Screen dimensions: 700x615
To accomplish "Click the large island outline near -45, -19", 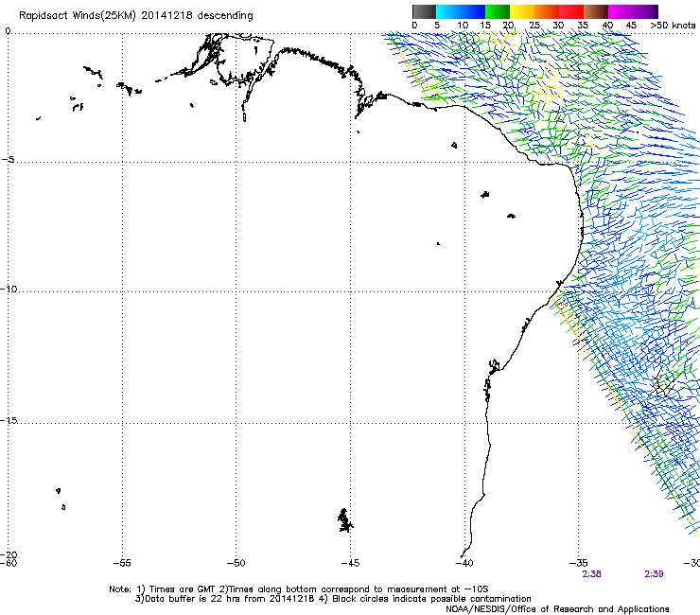I will point(344,520).
